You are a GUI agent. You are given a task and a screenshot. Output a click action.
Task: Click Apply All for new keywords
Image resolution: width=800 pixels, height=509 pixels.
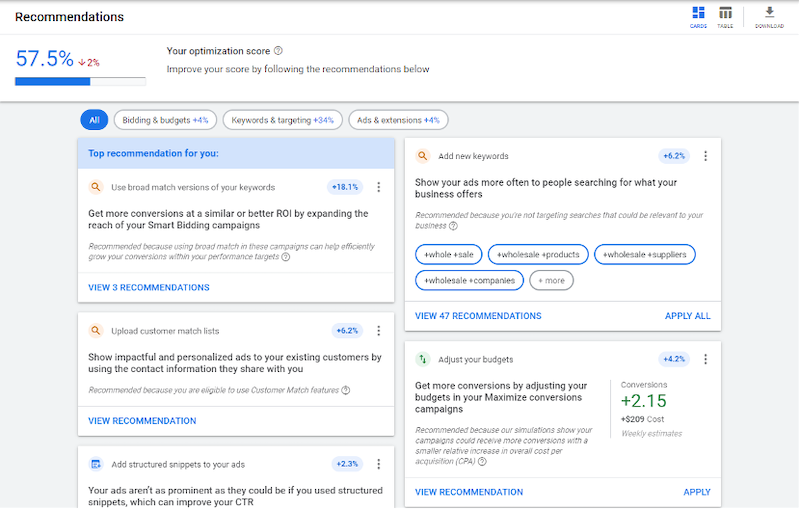click(x=687, y=316)
